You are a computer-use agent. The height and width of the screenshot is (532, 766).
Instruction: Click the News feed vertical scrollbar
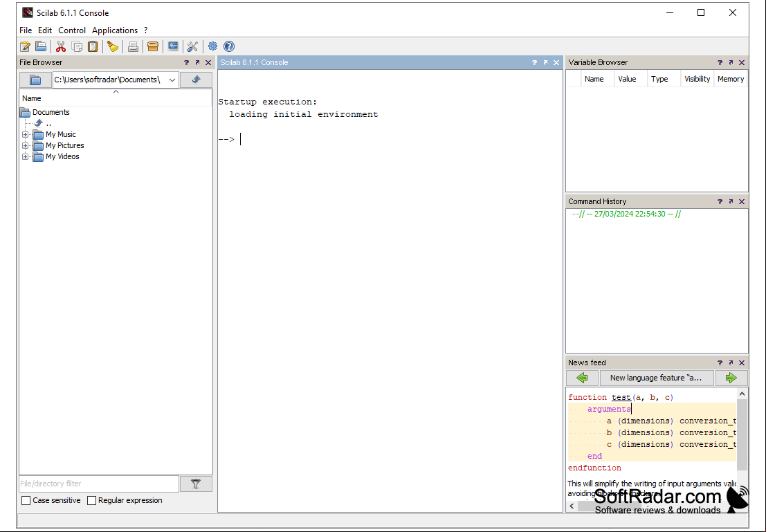tap(742, 434)
